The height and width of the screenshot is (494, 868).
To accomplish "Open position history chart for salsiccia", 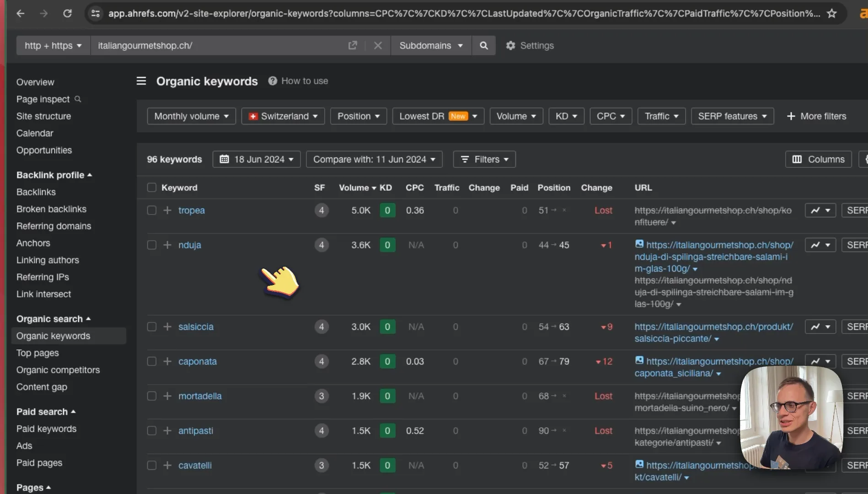I will point(820,327).
